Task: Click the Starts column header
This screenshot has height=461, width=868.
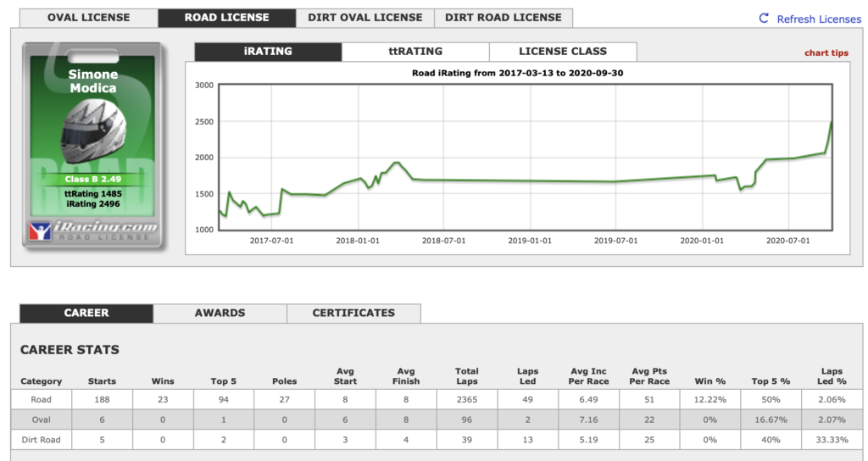Action: [102, 381]
